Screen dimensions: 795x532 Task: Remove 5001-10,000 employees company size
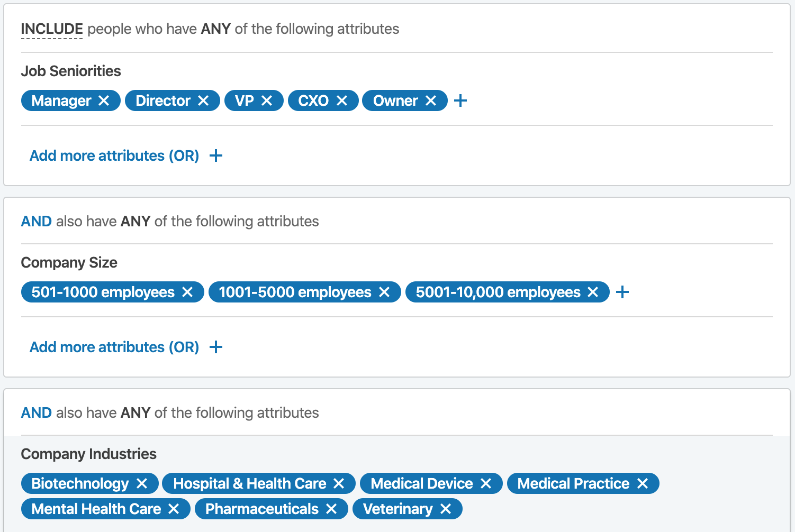click(x=593, y=292)
